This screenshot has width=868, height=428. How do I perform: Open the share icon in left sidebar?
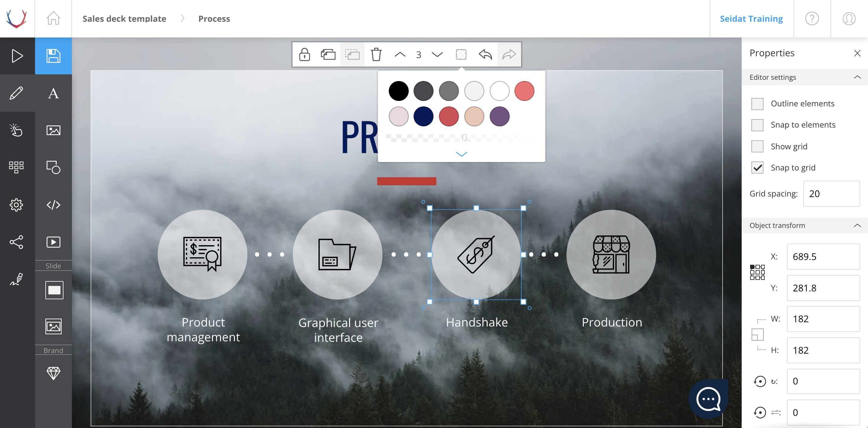[x=16, y=242]
